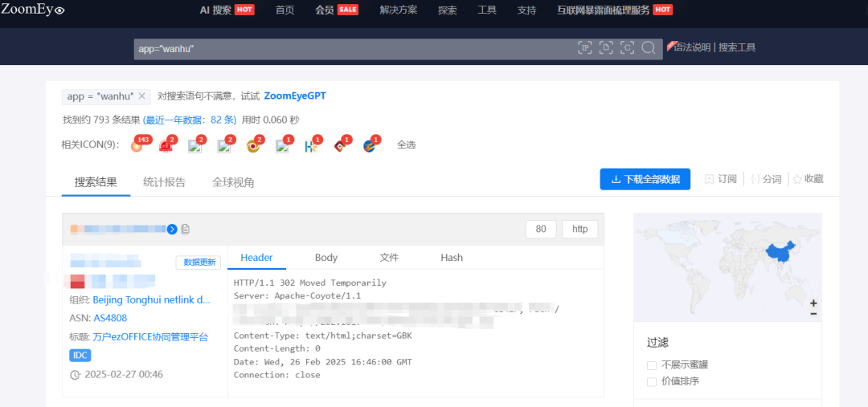Open the ZoomEyeGPT link

(x=295, y=96)
